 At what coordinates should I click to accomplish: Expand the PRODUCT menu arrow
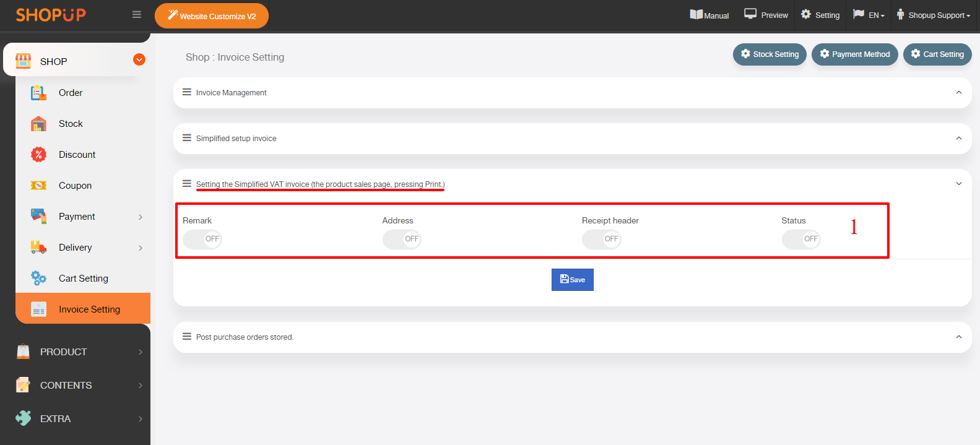pyautogui.click(x=141, y=352)
